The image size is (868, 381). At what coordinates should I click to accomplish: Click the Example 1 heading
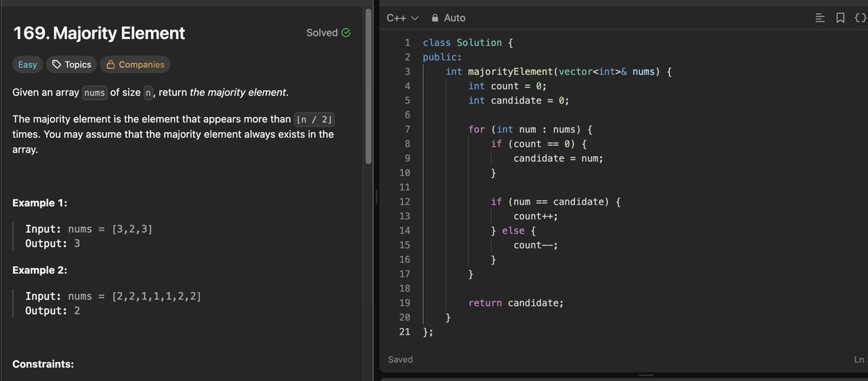tap(41, 203)
